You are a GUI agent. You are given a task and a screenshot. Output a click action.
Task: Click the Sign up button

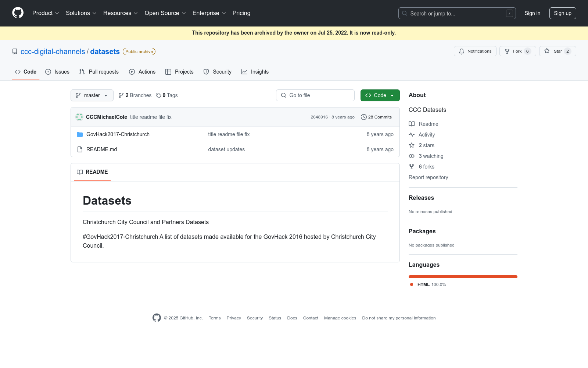(x=563, y=13)
